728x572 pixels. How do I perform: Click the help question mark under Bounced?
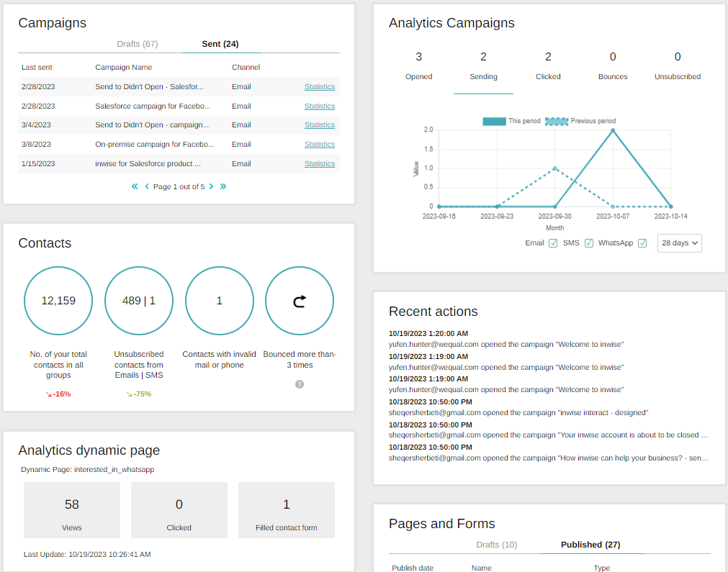[300, 384]
